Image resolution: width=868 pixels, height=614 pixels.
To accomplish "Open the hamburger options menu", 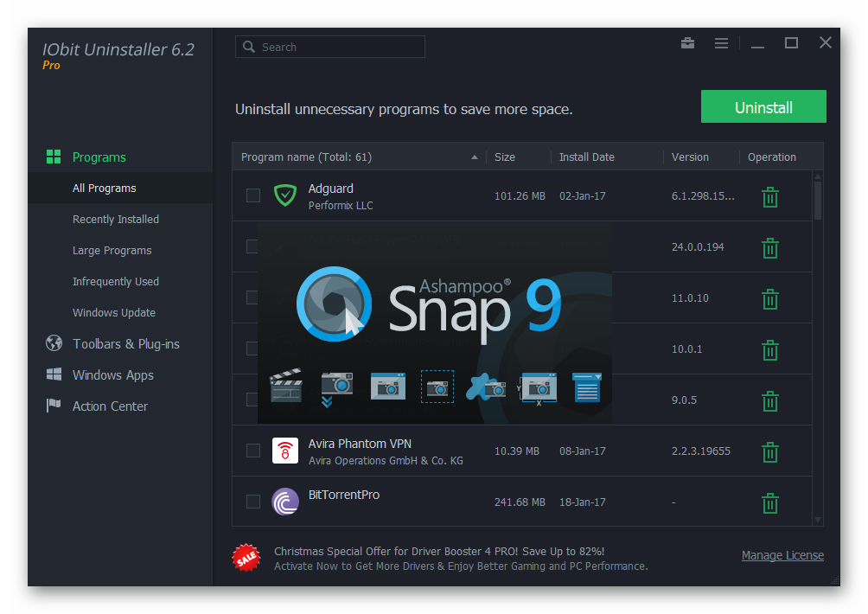I will click(x=721, y=43).
